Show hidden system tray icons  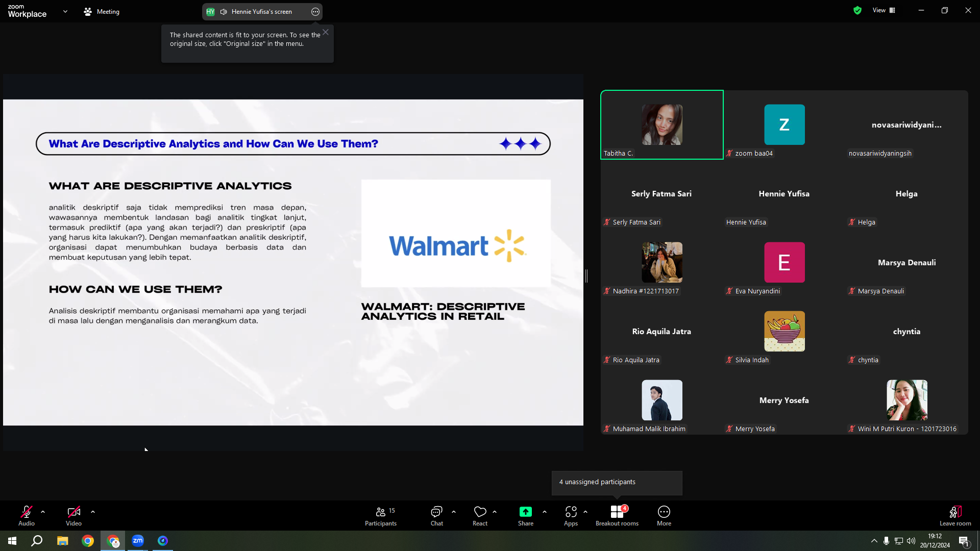pos(874,541)
